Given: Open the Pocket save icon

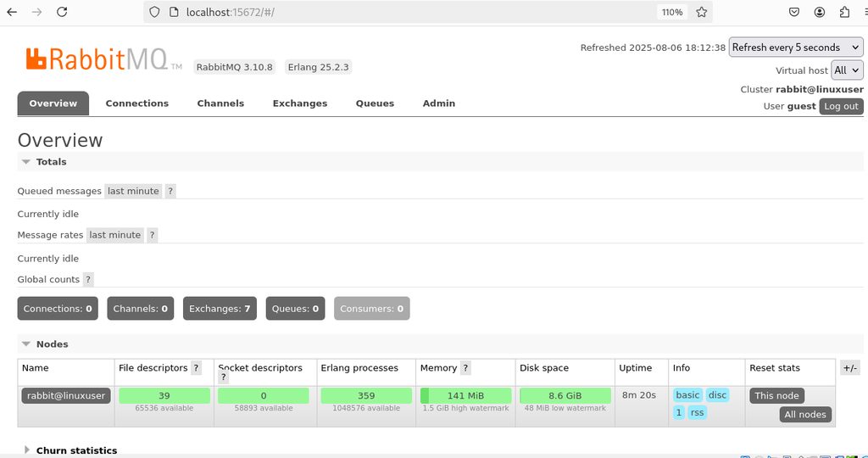Looking at the screenshot, I should pyautogui.click(x=793, y=12).
